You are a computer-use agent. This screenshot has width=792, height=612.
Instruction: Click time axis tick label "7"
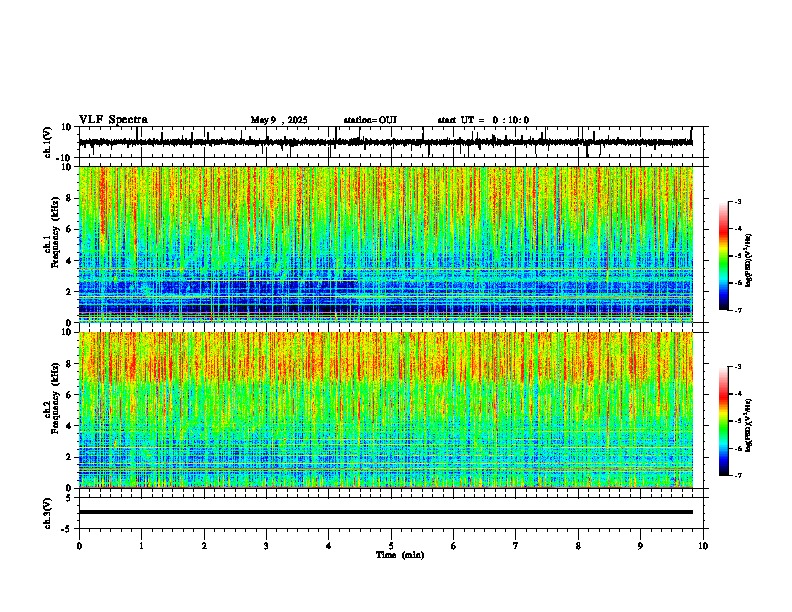pos(516,546)
